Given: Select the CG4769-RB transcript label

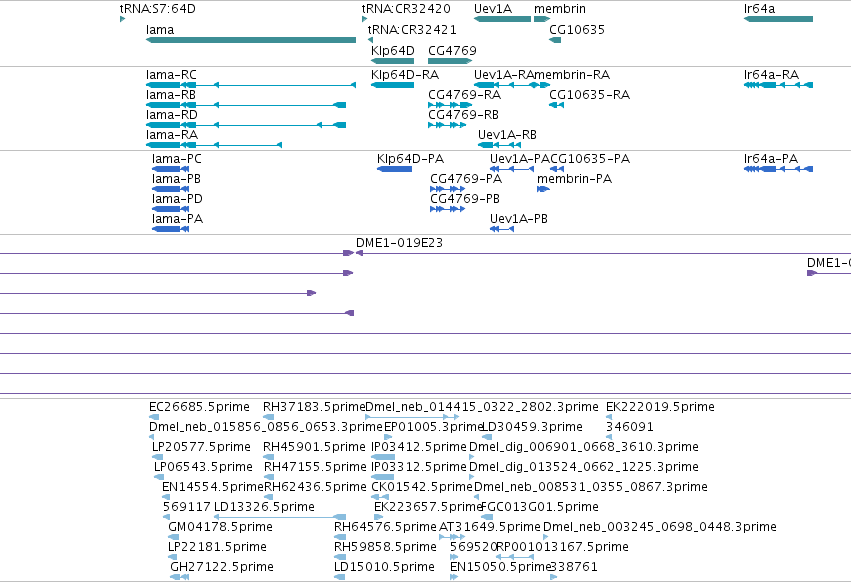Looking at the screenshot, I should click(463, 115).
